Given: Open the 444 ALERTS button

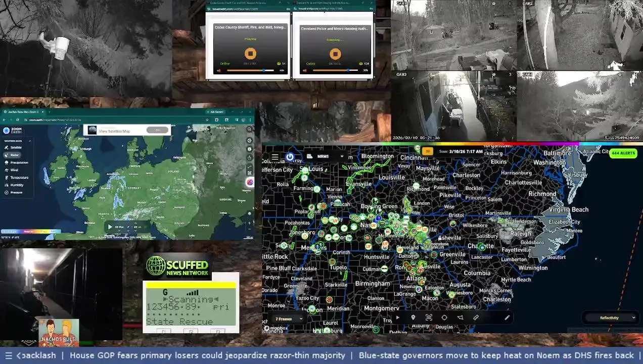Looking at the screenshot, I should pos(623,153).
